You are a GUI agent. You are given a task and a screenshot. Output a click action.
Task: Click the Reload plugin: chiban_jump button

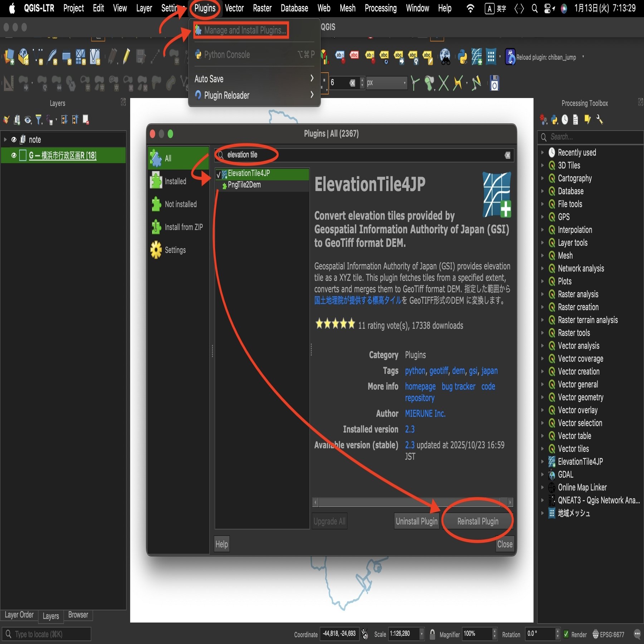(542, 57)
